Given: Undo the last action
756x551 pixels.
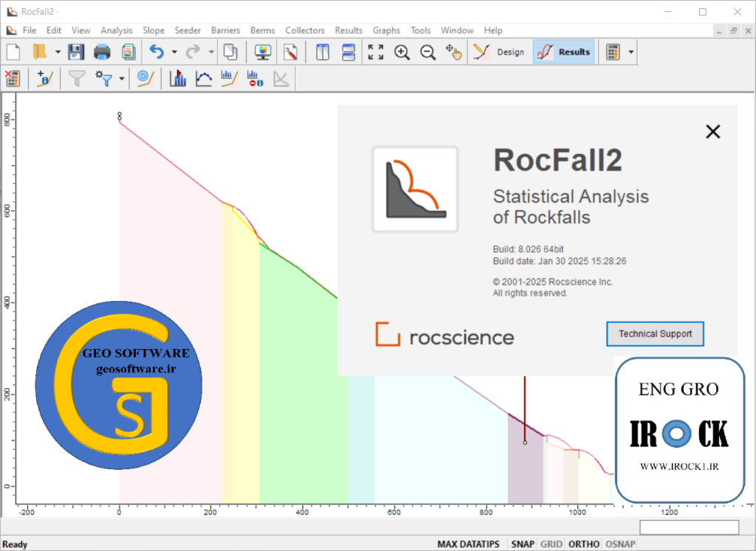Looking at the screenshot, I should [157, 52].
